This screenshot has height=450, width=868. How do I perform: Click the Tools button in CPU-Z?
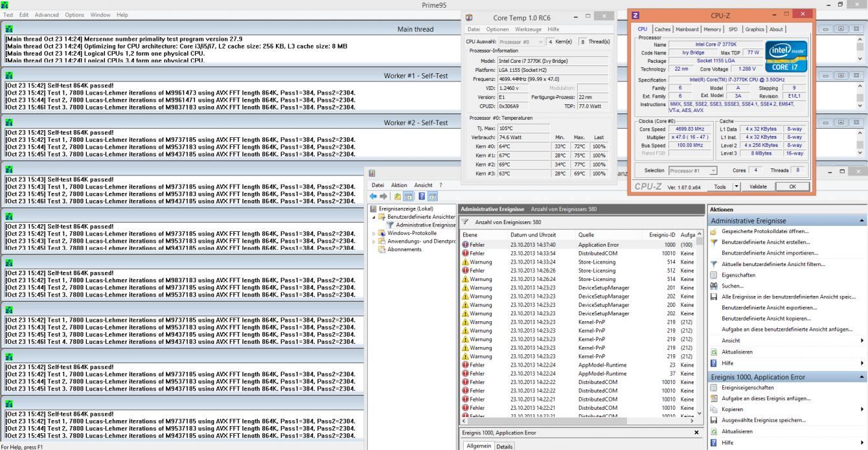pos(719,186)
